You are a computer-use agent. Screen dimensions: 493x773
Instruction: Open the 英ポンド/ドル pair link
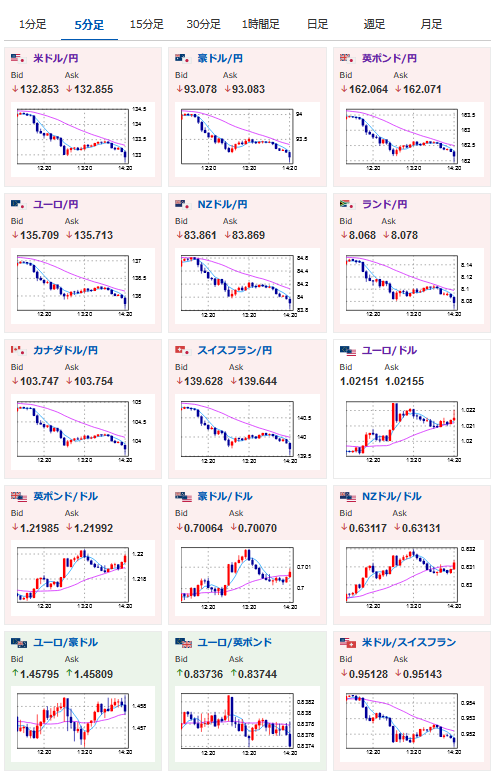coord(66,496)
